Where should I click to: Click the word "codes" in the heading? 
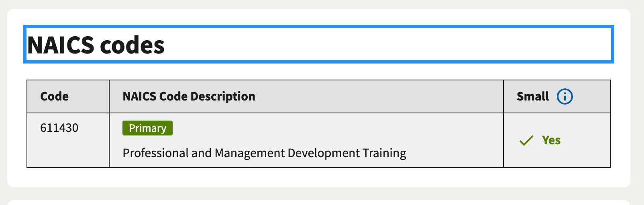click(x=132, y=45)
